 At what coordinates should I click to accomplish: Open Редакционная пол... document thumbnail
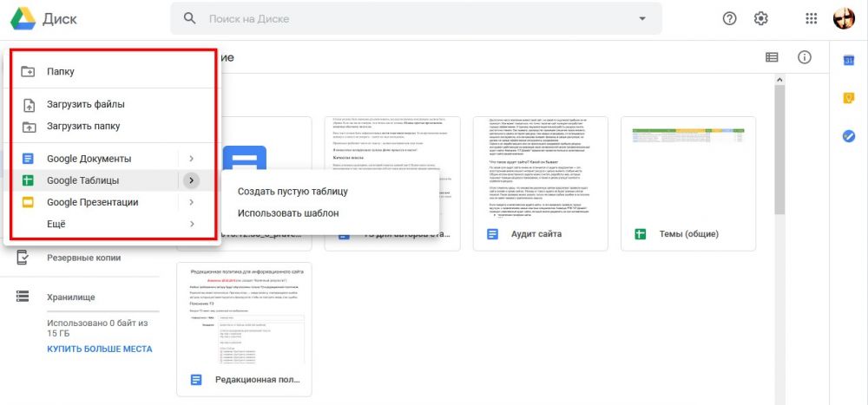(x=244, y=313)
